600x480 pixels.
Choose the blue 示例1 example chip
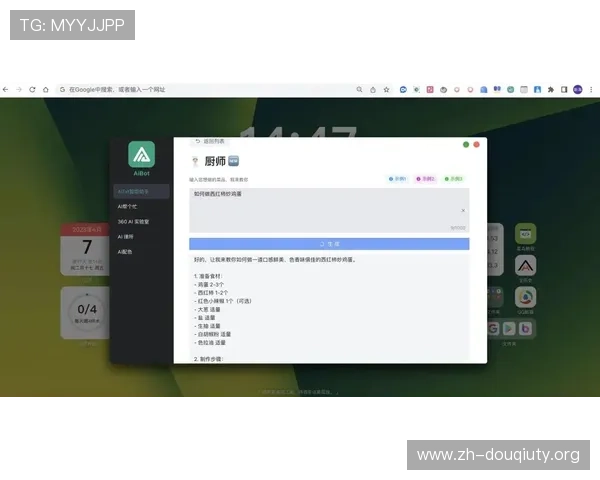coord(398,179)
